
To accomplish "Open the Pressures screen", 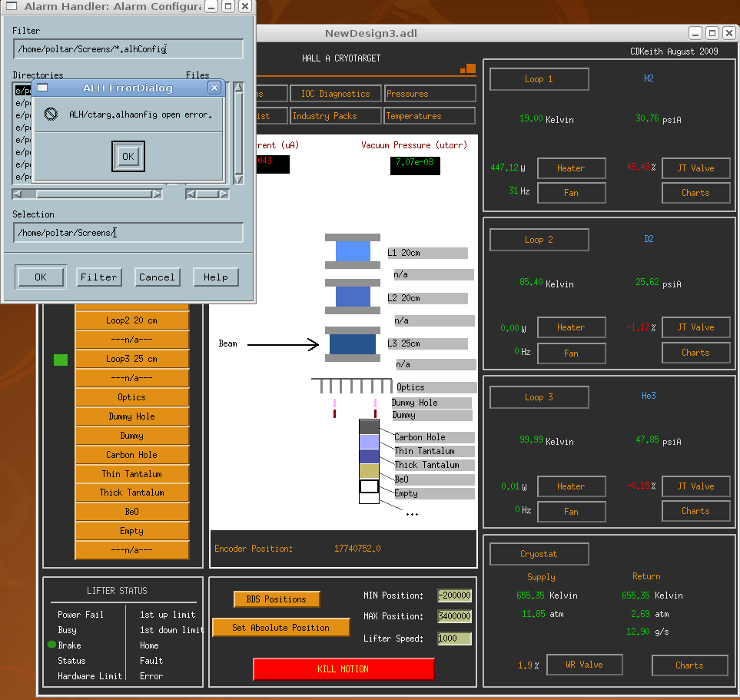I will (430, 94).
